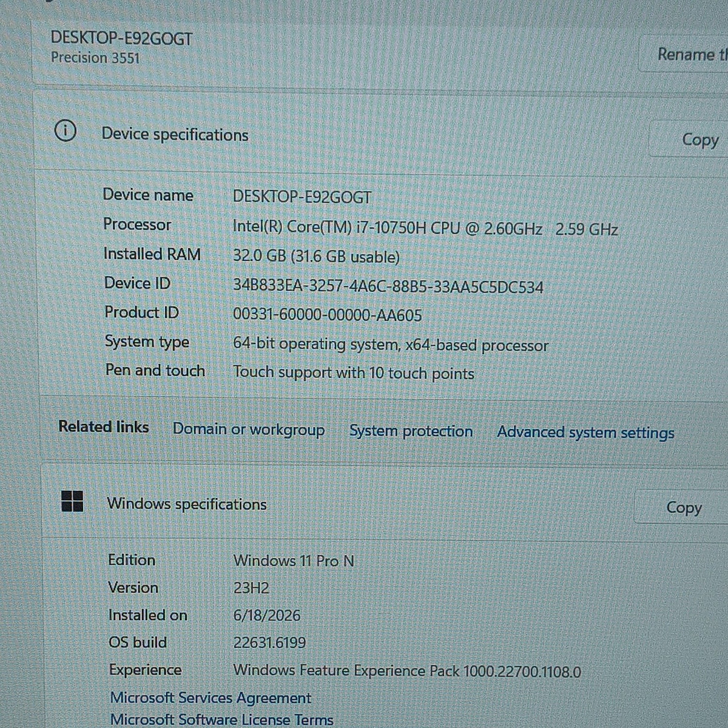Click the Device specifications info icon

tap(65, 130)
